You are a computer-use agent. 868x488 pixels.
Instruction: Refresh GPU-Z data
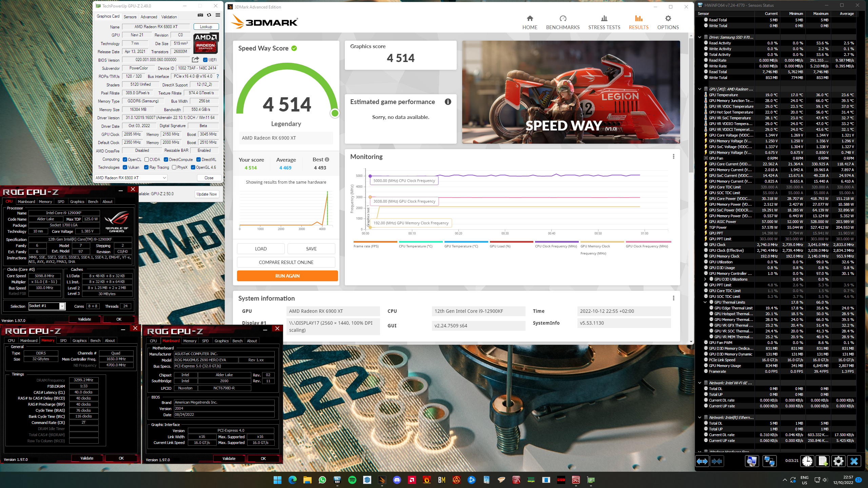(209, 15)
